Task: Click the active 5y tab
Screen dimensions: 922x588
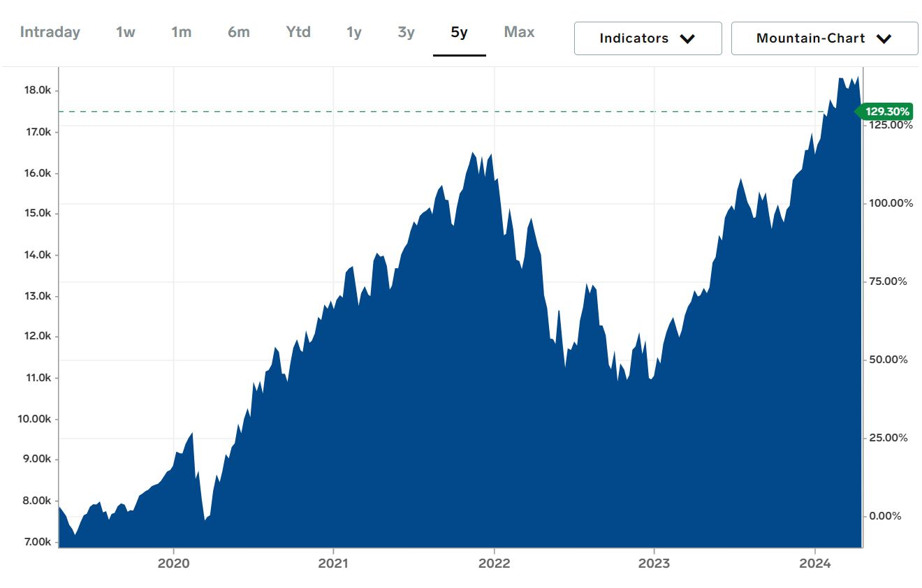Action: pos(459,32)
